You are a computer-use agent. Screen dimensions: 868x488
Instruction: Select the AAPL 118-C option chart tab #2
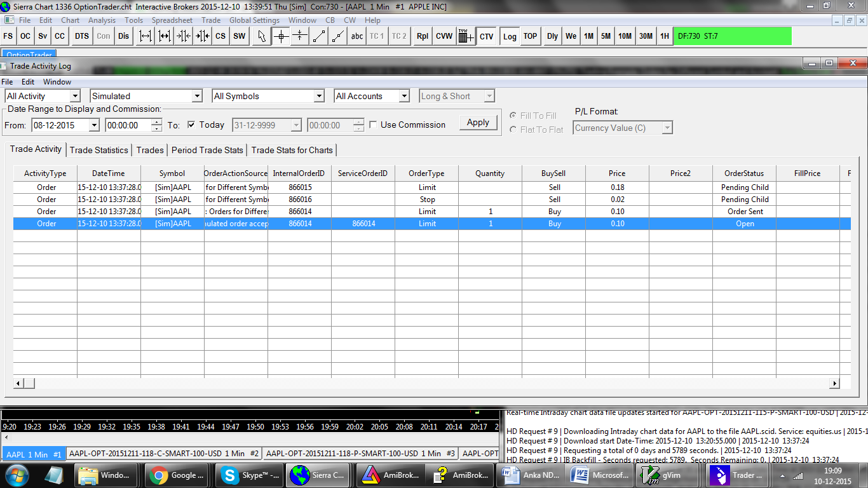(164, 454)
